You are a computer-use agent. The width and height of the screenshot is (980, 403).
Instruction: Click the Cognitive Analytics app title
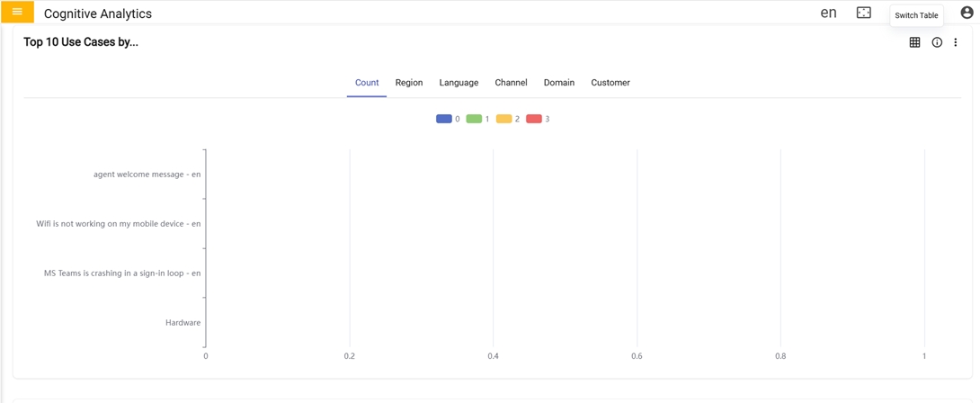(98, 13)
